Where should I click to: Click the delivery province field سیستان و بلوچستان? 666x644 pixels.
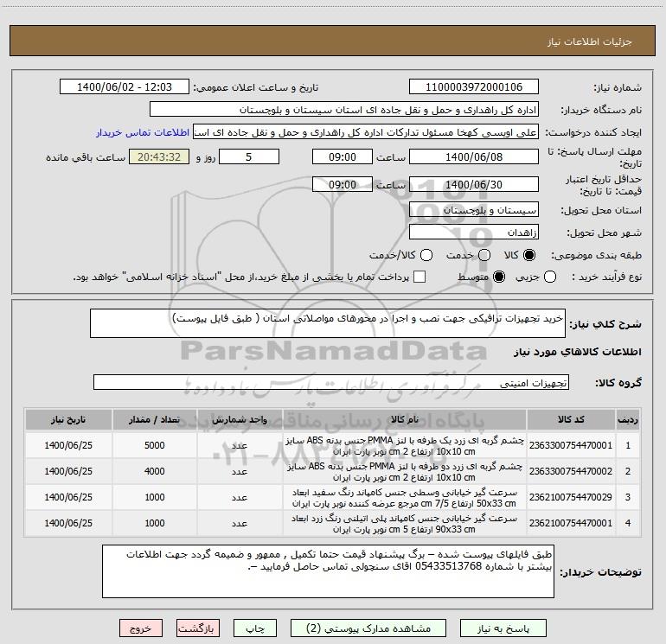pos(474,210)
